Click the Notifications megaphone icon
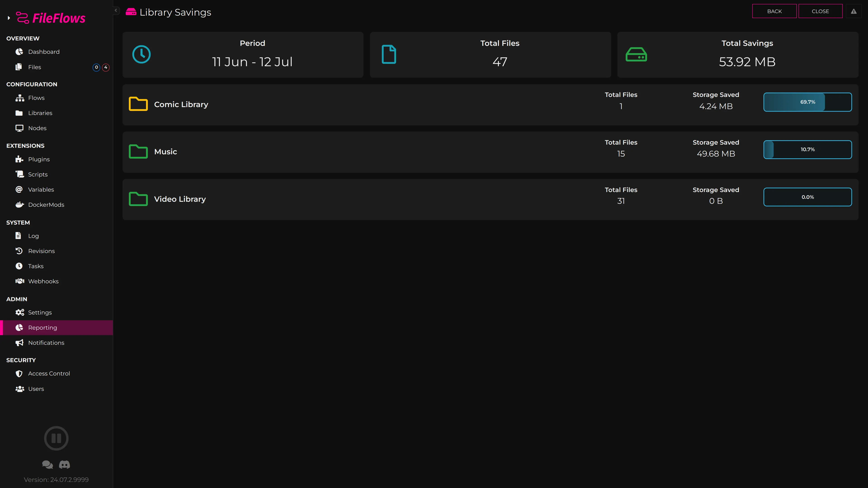 click(x=19, y=343)
